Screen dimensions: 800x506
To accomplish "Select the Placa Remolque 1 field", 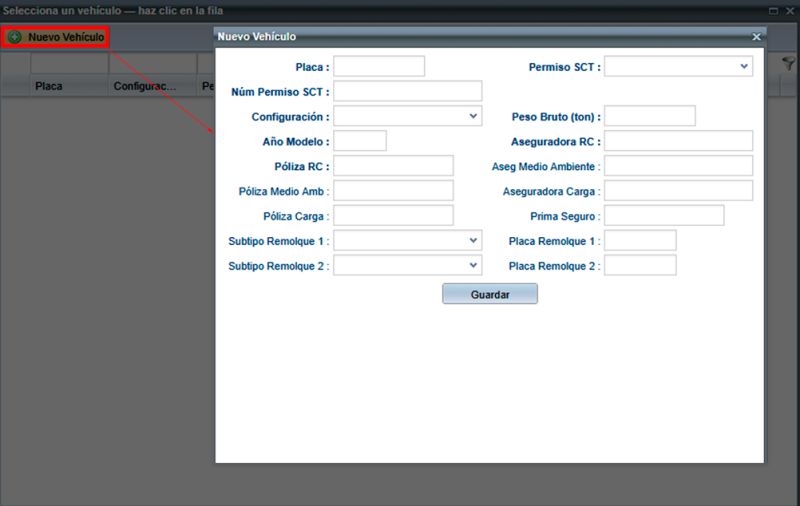I will click(x=640, y=240).
